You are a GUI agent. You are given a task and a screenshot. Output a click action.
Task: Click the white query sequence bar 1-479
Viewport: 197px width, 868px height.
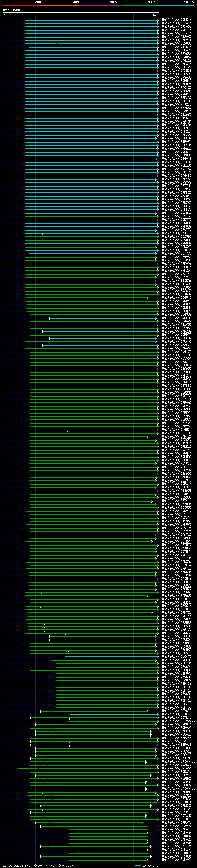pos(81,13)
